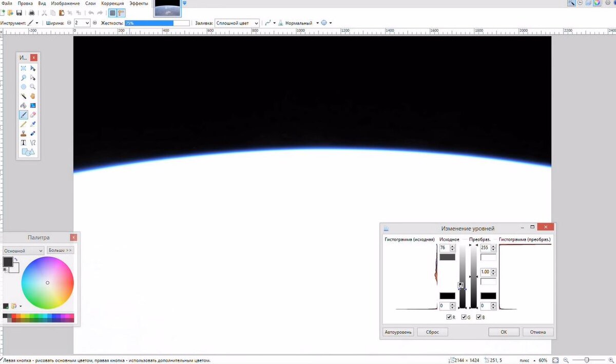Click inside the color wheel in Палитра
The height and width of the screenshot is (364, 616).
click(x=48, y=282)
